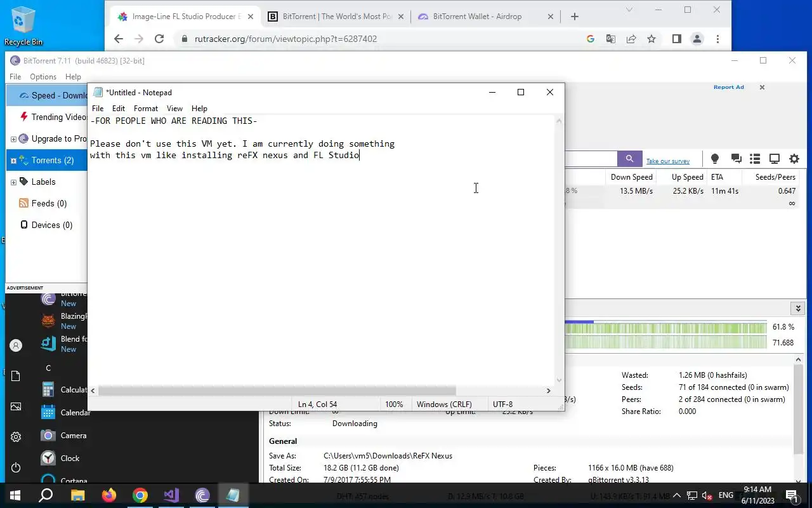Open taskbar Search magnifier
This screenshot has height=508, width=812.
[46, 495]
